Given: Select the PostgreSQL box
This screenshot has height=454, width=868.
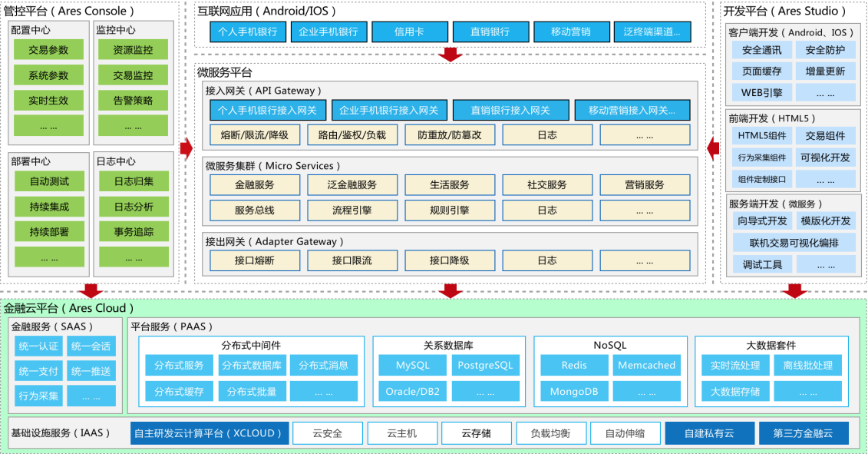Looking at the screenshot, I should (486, 366).
